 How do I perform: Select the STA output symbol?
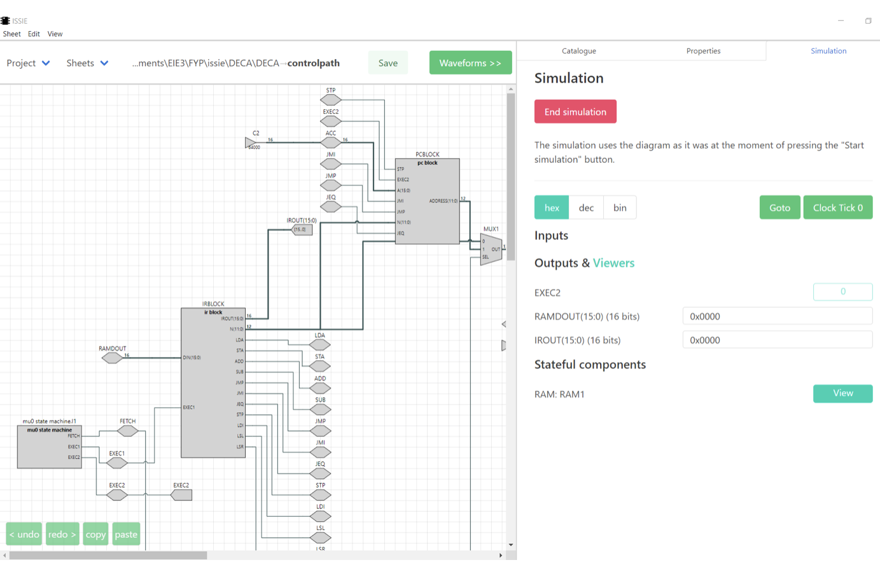click(320, 367)
